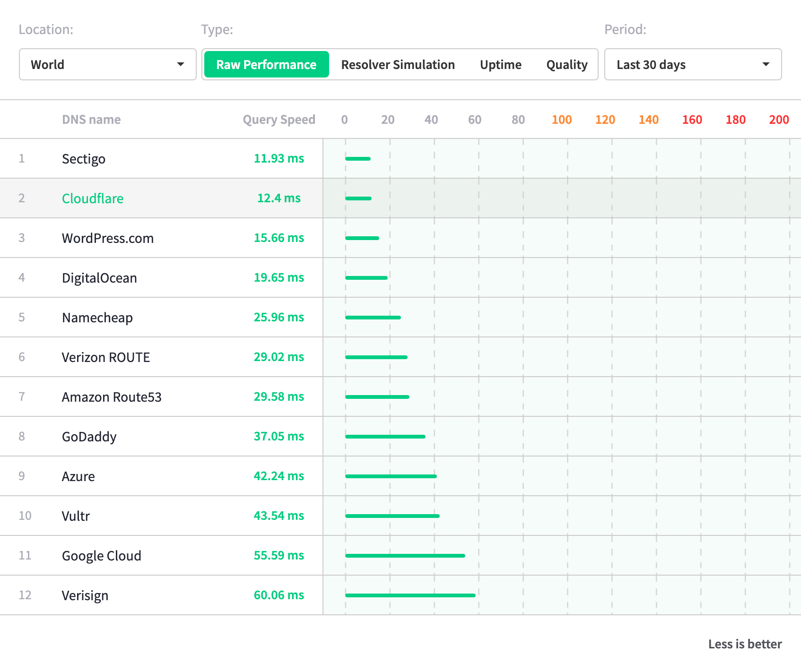This screenshot has height=672, width=801.
Task: Click the 55.59 ms query speed value
Action: [279, 555]
